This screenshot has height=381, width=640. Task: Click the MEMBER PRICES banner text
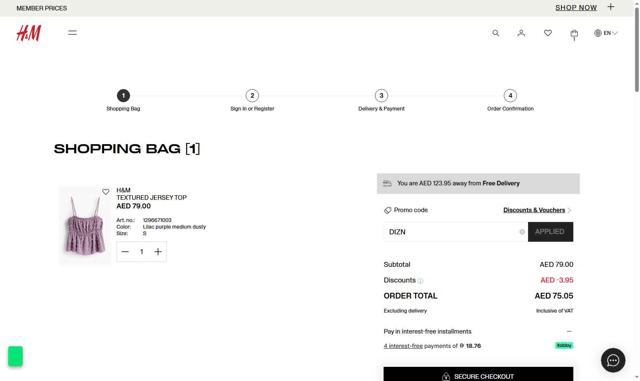pyautogui.click(x=42, y=8)
